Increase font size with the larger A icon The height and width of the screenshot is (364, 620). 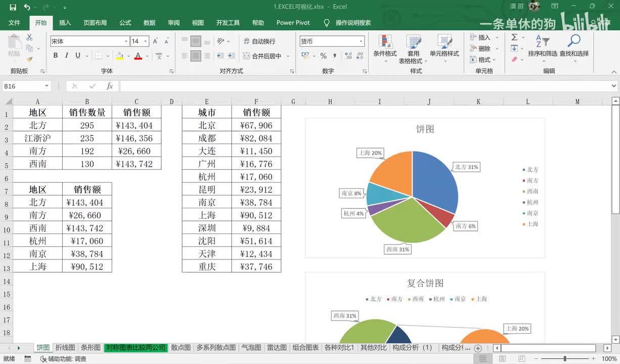[156, 41]
